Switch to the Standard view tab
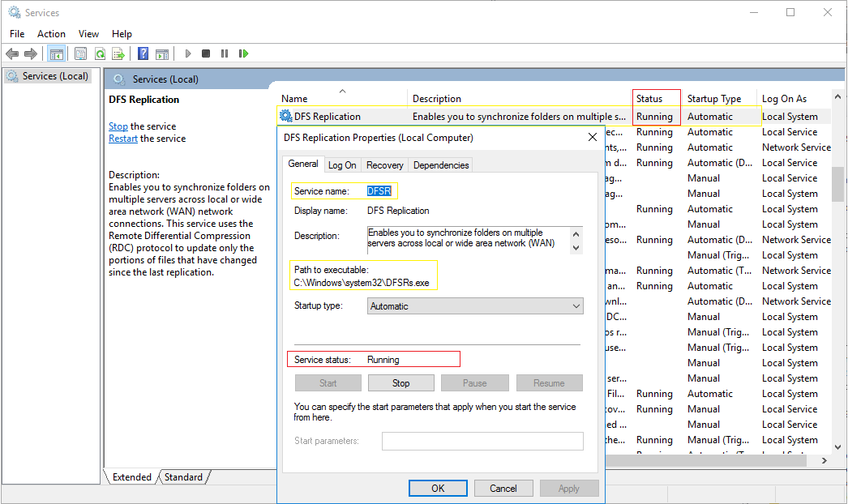The width and height of the screenshot is (848, 504). pos(183,477)
